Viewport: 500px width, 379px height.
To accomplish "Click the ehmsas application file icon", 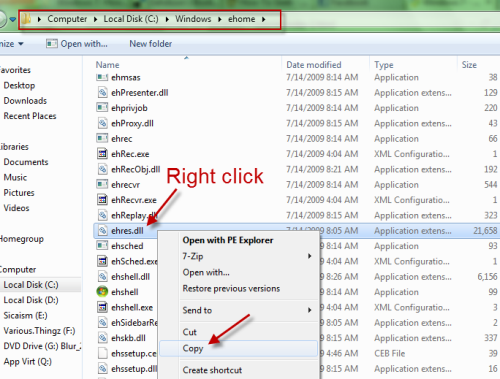I will (x=102, y=77).
